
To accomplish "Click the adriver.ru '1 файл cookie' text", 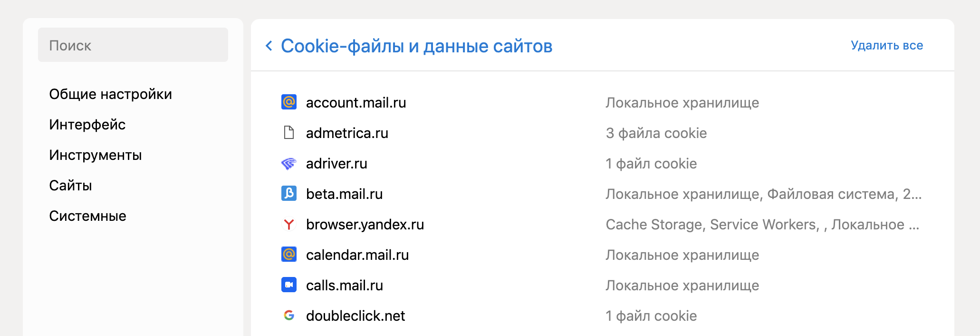I will click(x=651, y=164).
